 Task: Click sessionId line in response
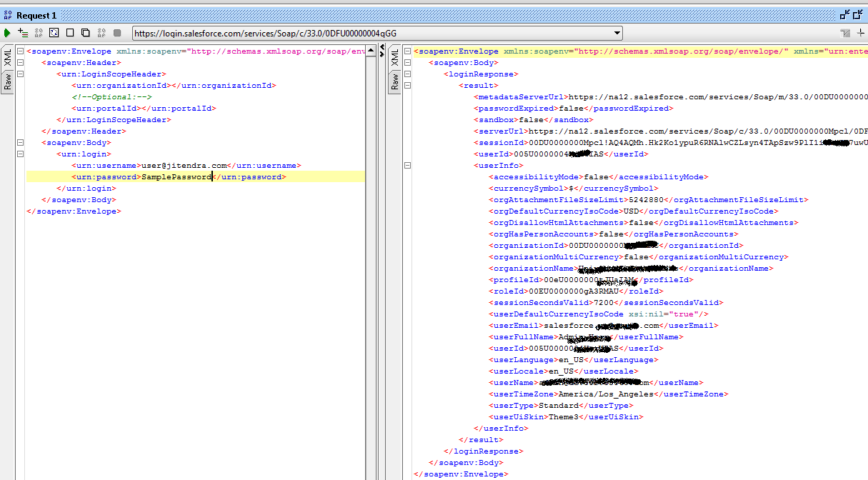670,143
